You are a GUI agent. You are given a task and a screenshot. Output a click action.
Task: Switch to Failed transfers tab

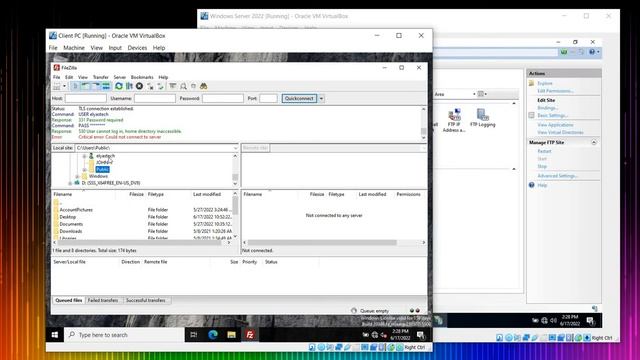[x=103, y=300]
